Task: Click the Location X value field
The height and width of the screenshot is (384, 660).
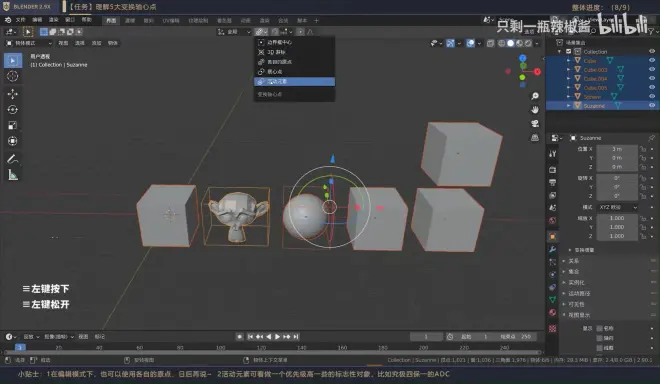Action: click(617, 149)
